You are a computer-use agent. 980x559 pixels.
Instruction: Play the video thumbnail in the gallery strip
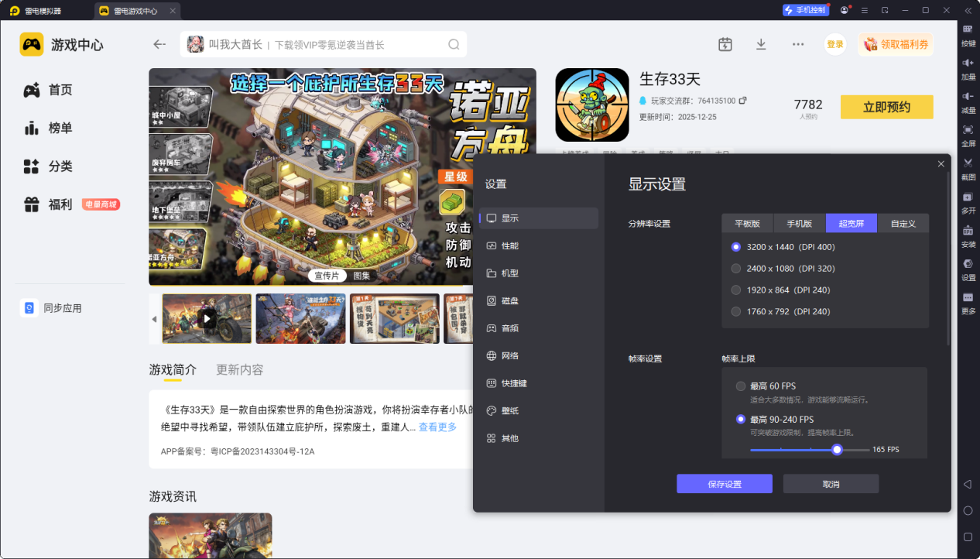coord(207,318)
